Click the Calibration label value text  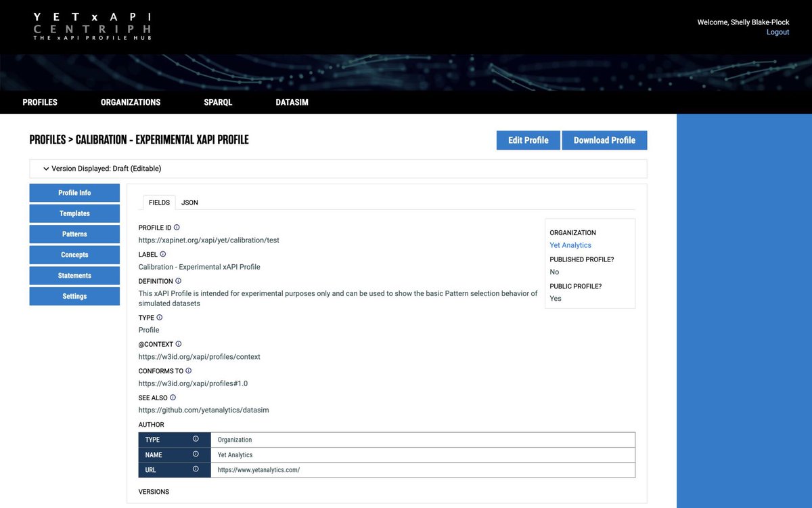point(200,267)
